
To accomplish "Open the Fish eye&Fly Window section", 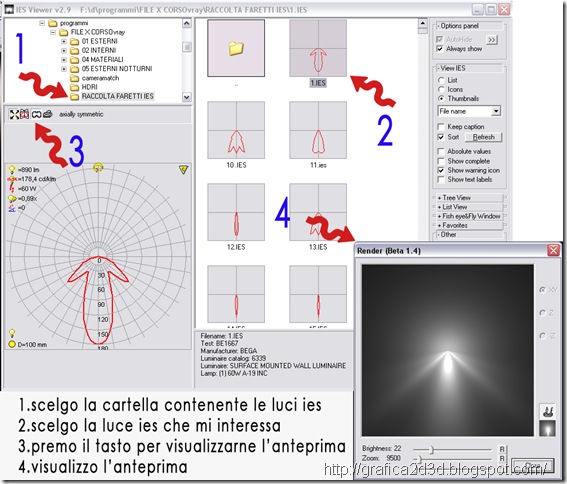I will [x=469, y=216].
